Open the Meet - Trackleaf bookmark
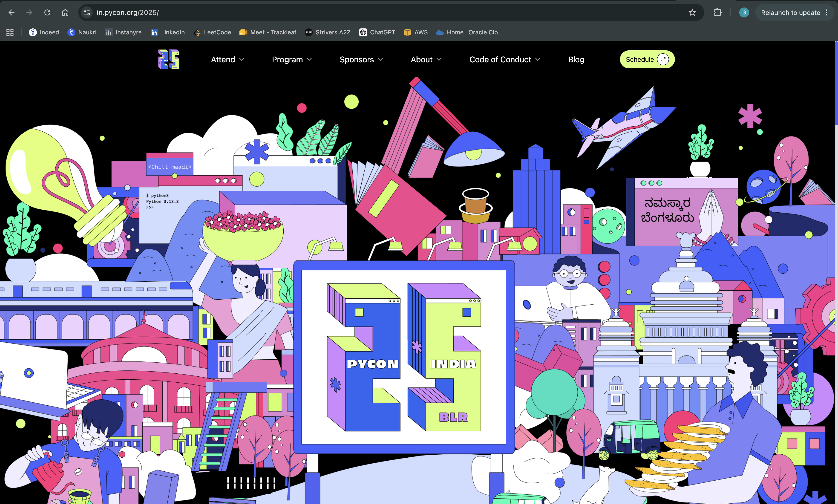 tap(268, 32)
